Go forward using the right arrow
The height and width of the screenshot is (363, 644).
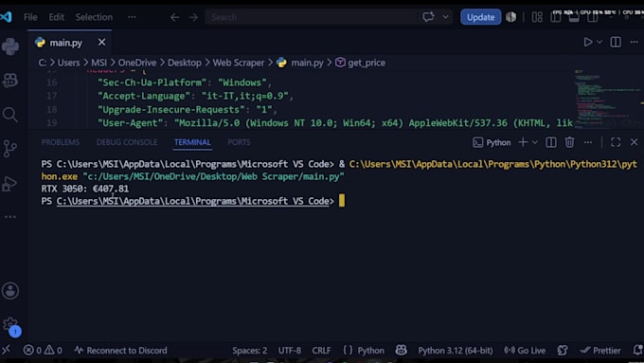tap(193, 17)
